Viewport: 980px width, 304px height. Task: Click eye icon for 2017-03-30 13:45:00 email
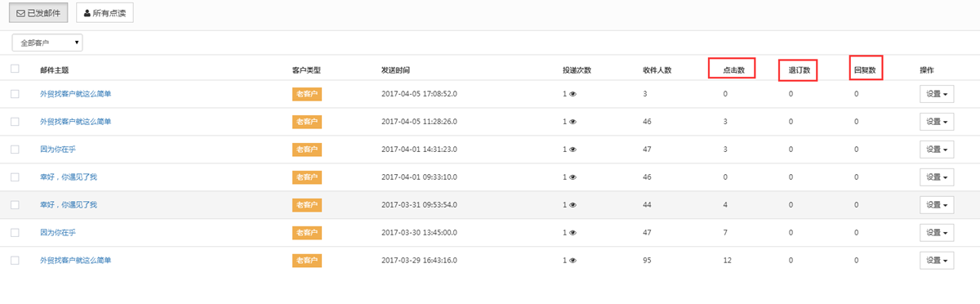572,233
